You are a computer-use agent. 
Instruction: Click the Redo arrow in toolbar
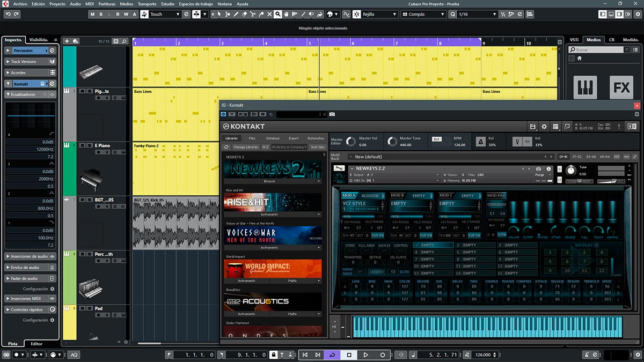pyautogui.click(x=16, y=14)
